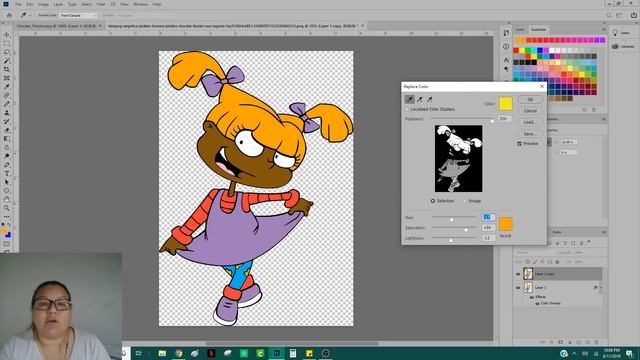Hide the Layer 1 layer
Viewport: 640px width, 360px height.
pyautogui.click(x=518, y=287)
